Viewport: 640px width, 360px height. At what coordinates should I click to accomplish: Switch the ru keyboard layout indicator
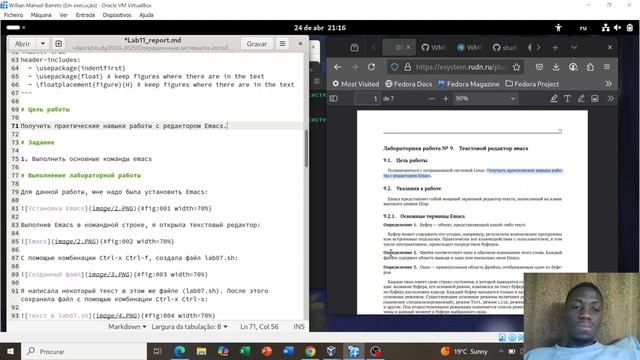pos(583,28)
